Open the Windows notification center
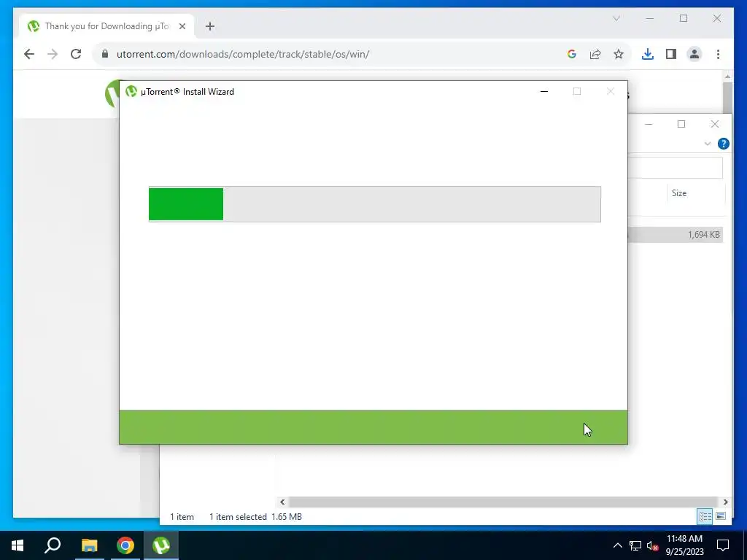The width and height of the screenshot is (747, 560). 723,545
